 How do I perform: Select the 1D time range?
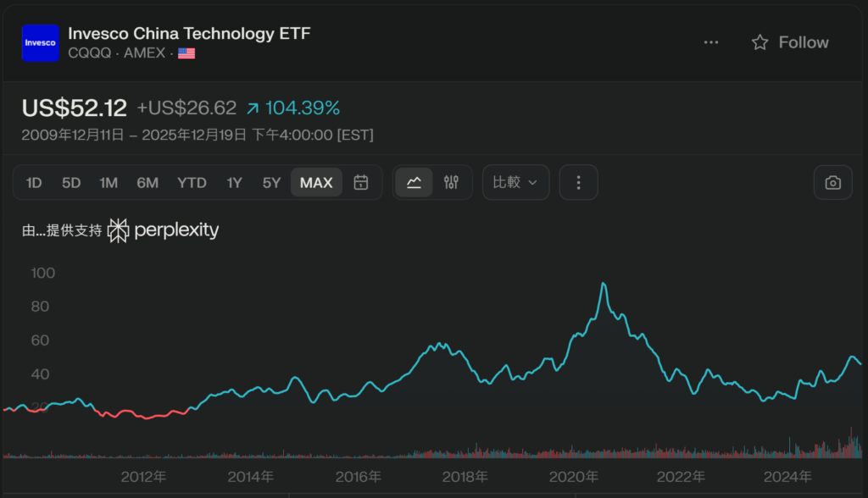[x=34, y=182]
